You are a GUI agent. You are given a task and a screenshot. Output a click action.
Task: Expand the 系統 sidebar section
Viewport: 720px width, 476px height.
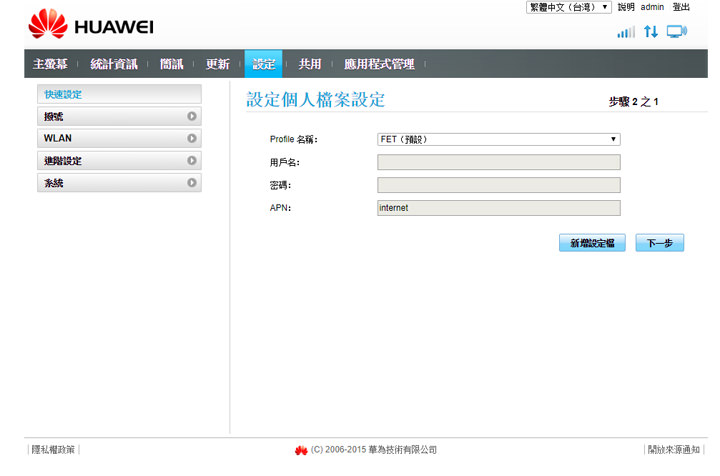click(x=119, y=182)
